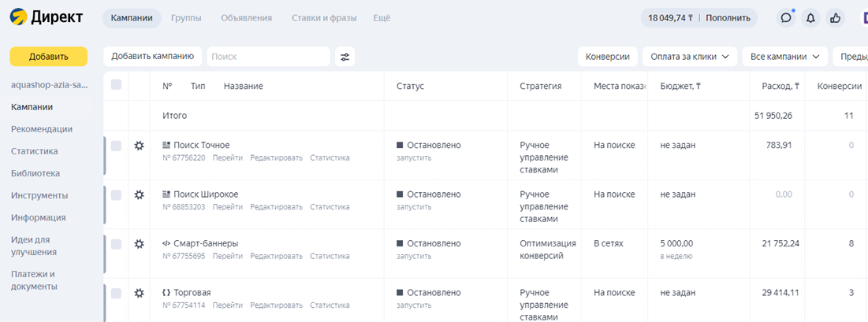The image size is (868, 322).
Task: Open the Ещё menu in top navigation
Action: point(382,17)
